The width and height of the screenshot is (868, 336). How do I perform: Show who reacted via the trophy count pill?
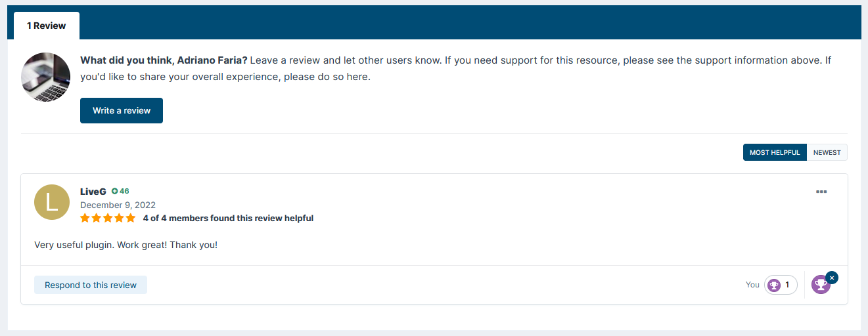(781, 285)
